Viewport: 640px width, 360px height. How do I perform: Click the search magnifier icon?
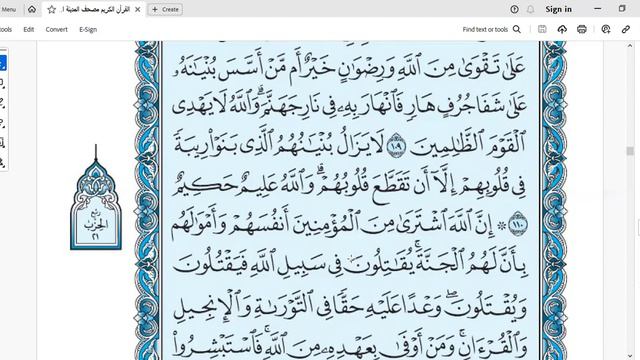[517, 29]
